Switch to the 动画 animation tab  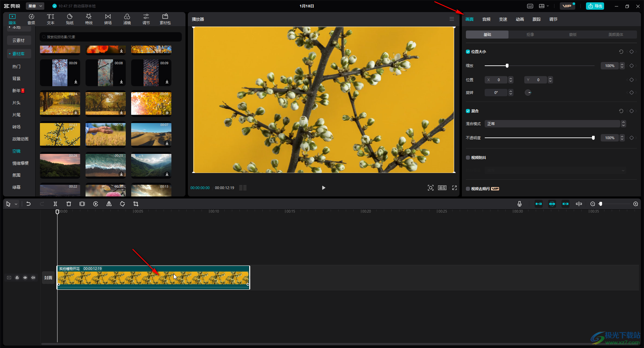[520, 19]
